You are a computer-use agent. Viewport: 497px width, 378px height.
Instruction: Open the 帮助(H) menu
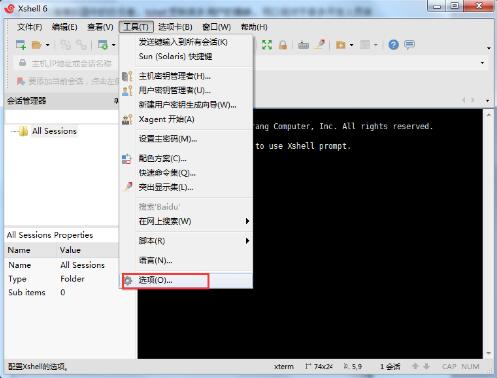pos(254,27)
